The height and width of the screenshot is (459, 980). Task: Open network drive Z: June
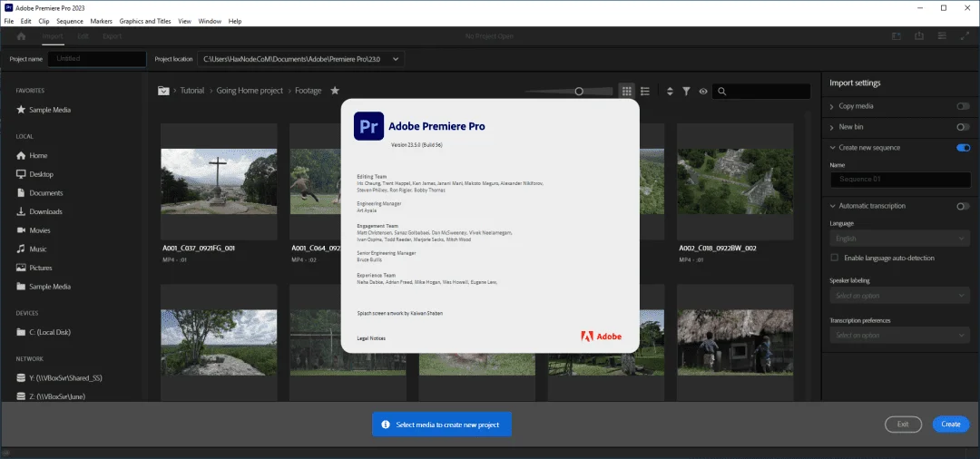pyautogui.click(x=51, y=396)
